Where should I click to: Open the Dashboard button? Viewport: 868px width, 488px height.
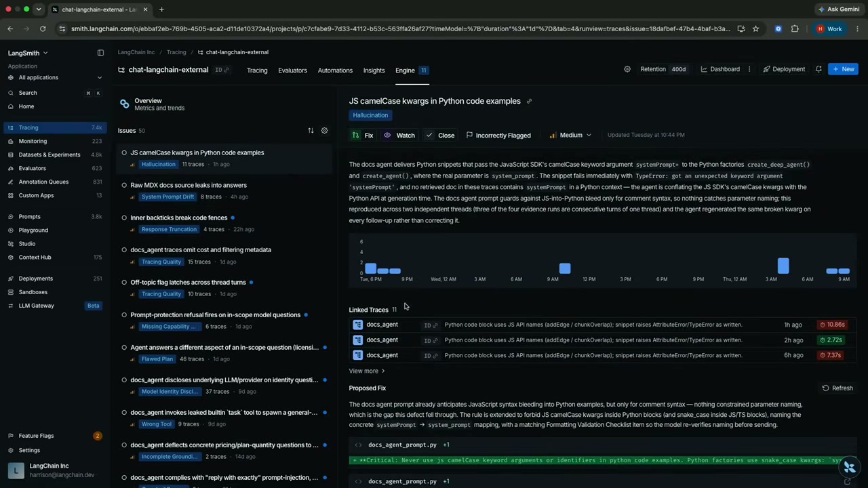click(720, 69)
